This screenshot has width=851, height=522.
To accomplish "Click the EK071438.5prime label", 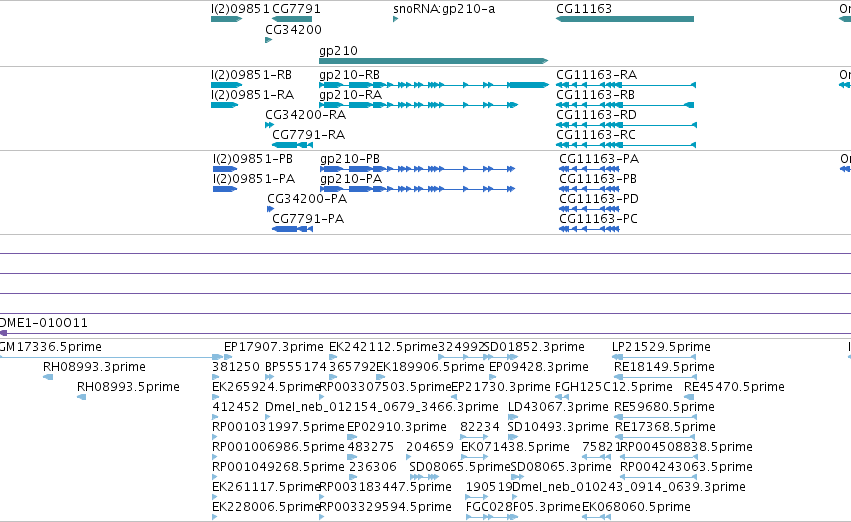I will click(x=515, y=447).
